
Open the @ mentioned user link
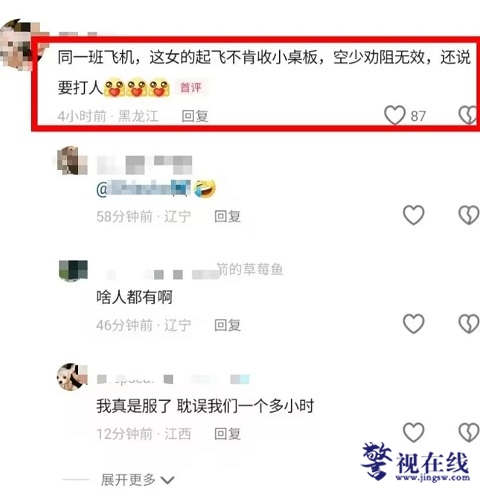143,189
